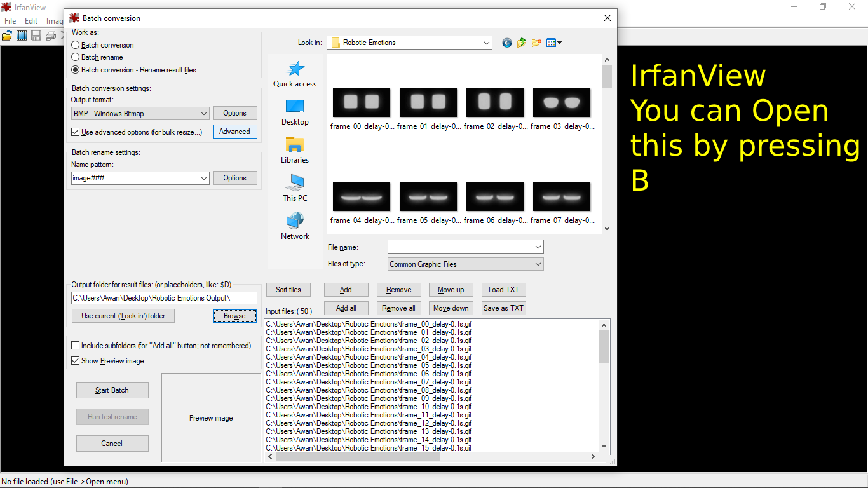This screenshot has height=488, width=868.
Task: Open the File menu in IrfanView
Action: click(x=10, y=21)
